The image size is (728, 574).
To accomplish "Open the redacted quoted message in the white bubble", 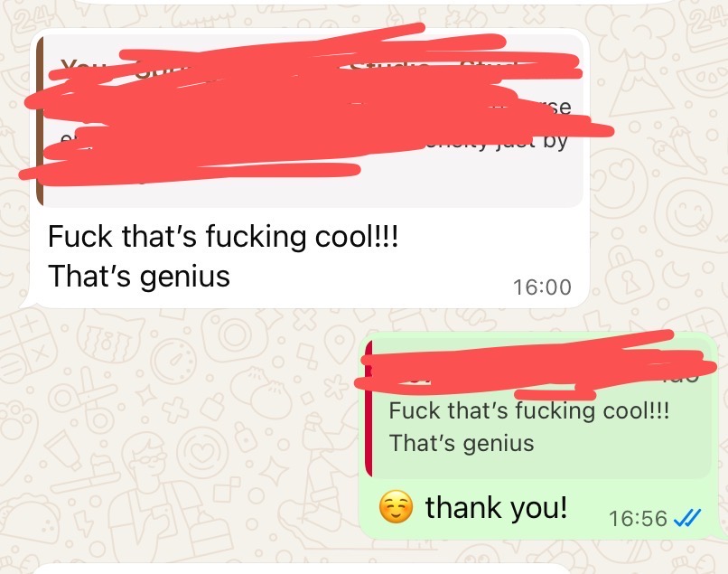I will click(309, 121).
